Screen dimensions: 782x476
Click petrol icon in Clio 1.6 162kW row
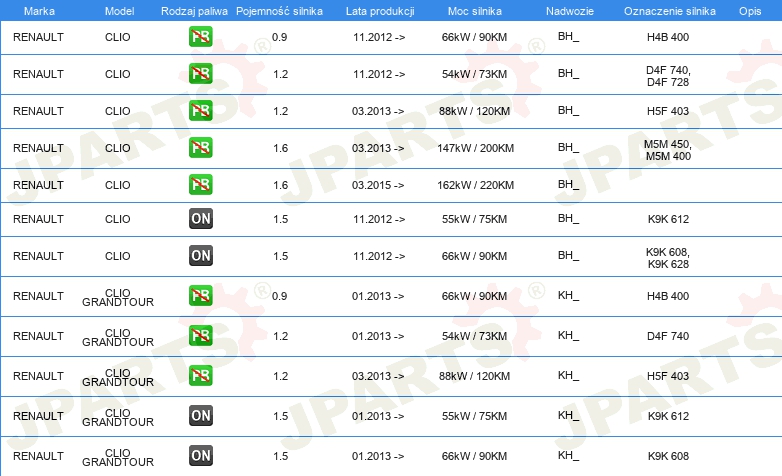[200, 184]
